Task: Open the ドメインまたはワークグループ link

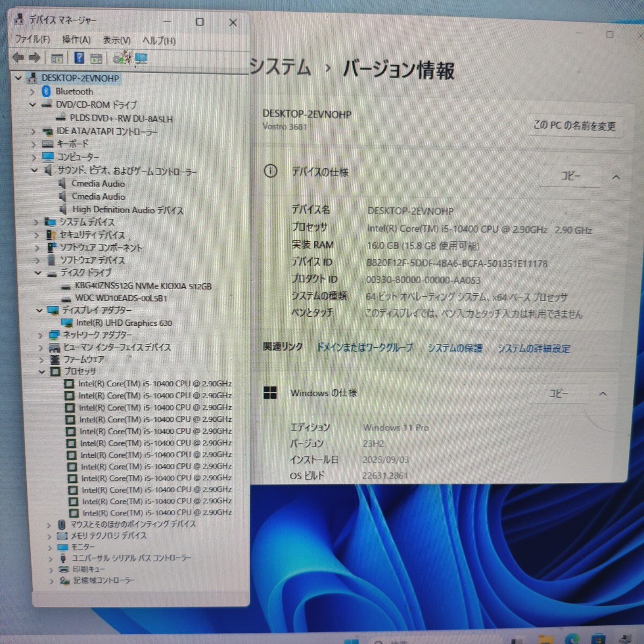Action: tap(365, 347)
